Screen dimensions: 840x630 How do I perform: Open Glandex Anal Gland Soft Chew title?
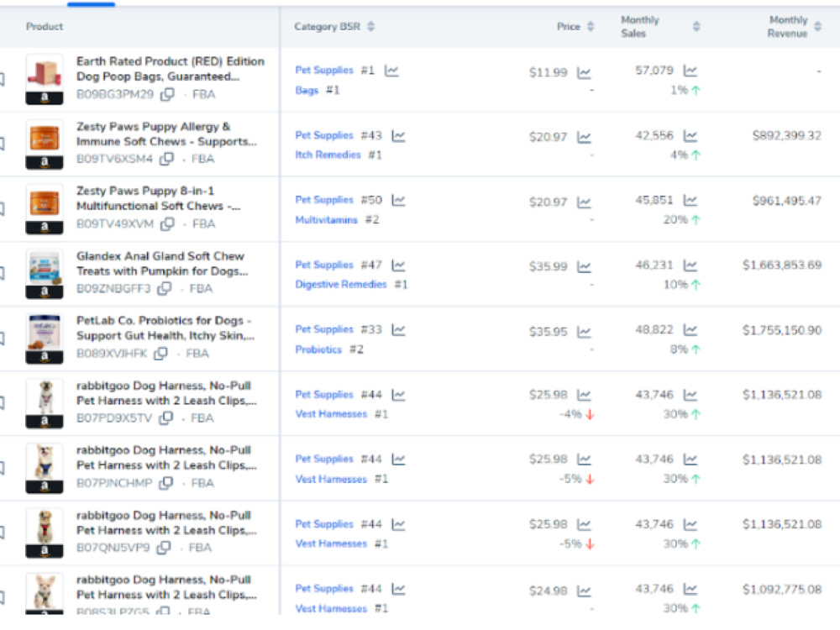162,264
